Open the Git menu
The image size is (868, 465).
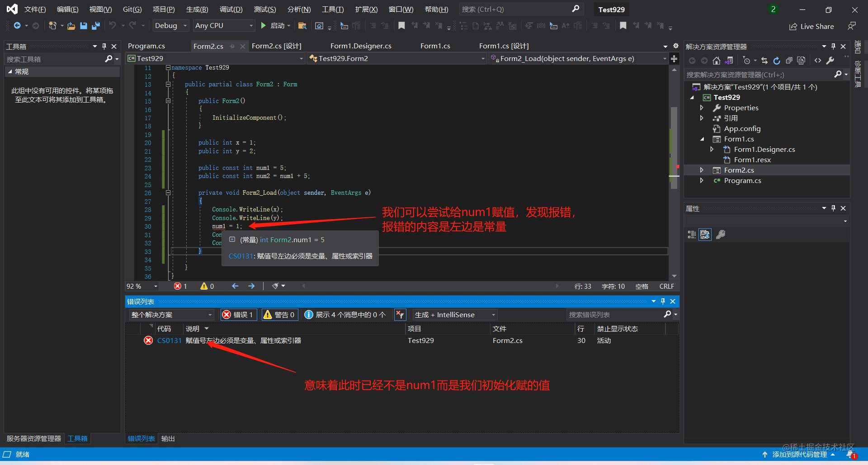tap(132, 9)
